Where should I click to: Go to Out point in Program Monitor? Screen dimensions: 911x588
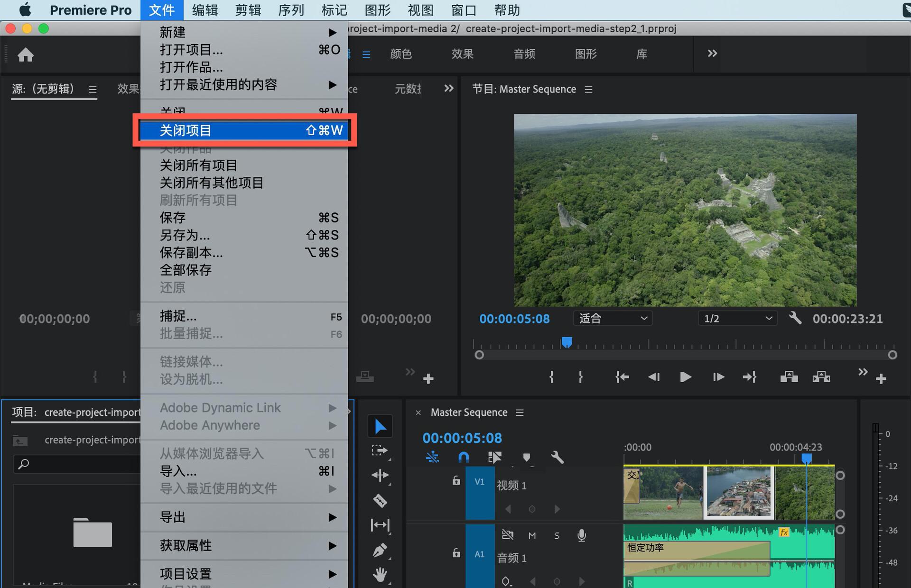pos(750,377)
